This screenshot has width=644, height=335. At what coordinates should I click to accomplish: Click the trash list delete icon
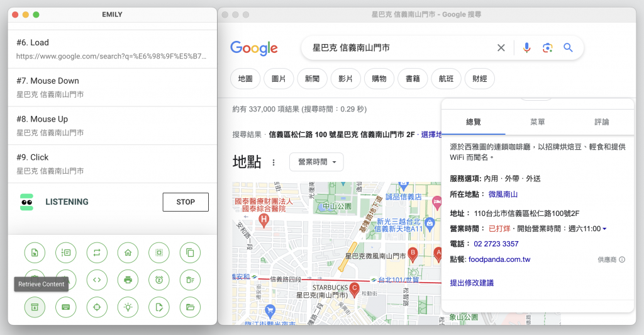(x=190, y=280)
